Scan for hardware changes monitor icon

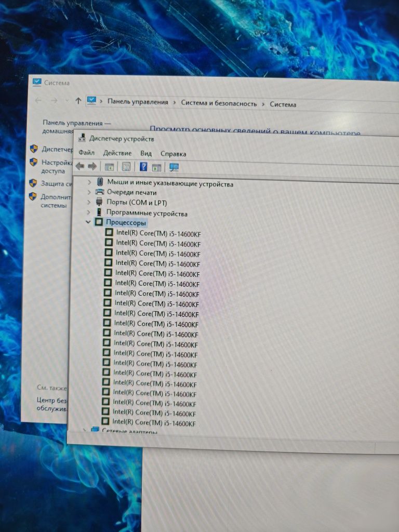tap(174, 167)
